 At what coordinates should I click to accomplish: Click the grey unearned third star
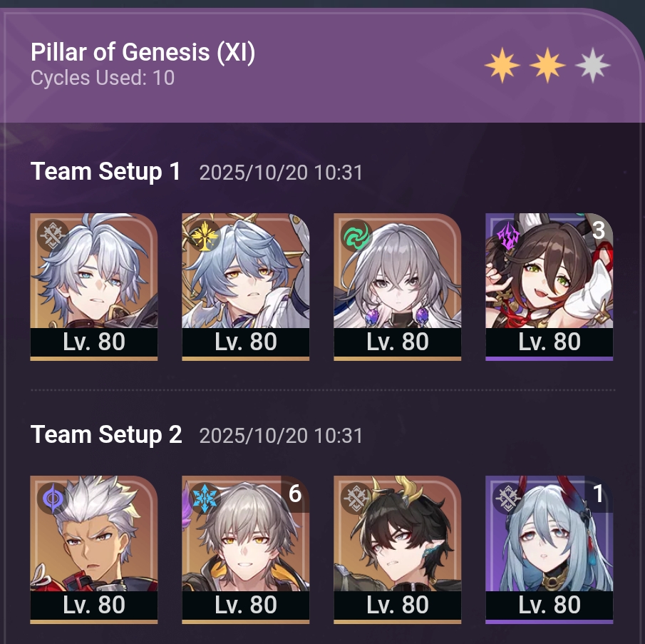tap(593, 66)
